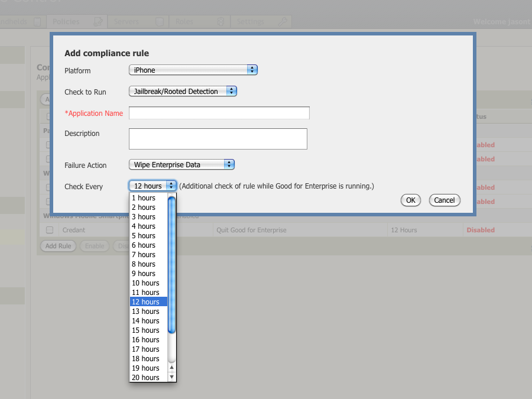Select 5 hours in the list
Screen dimensions: 532x399
148,236
